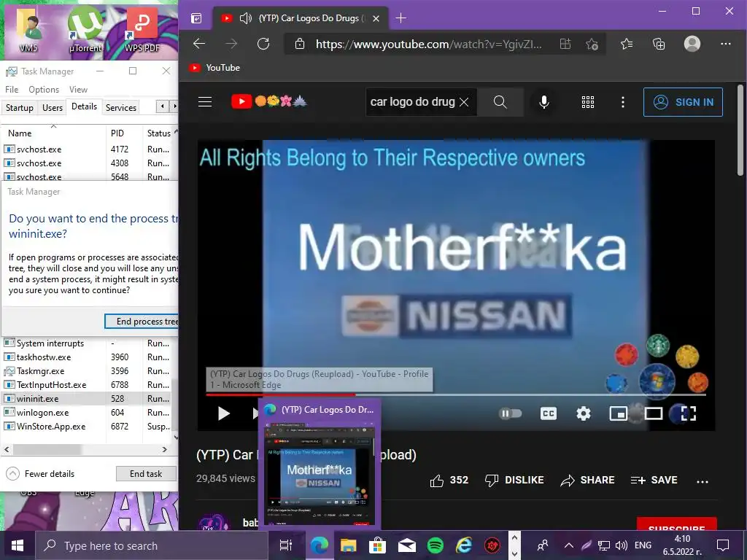Select TextInputHost.exe process row

tap(86, 385)
